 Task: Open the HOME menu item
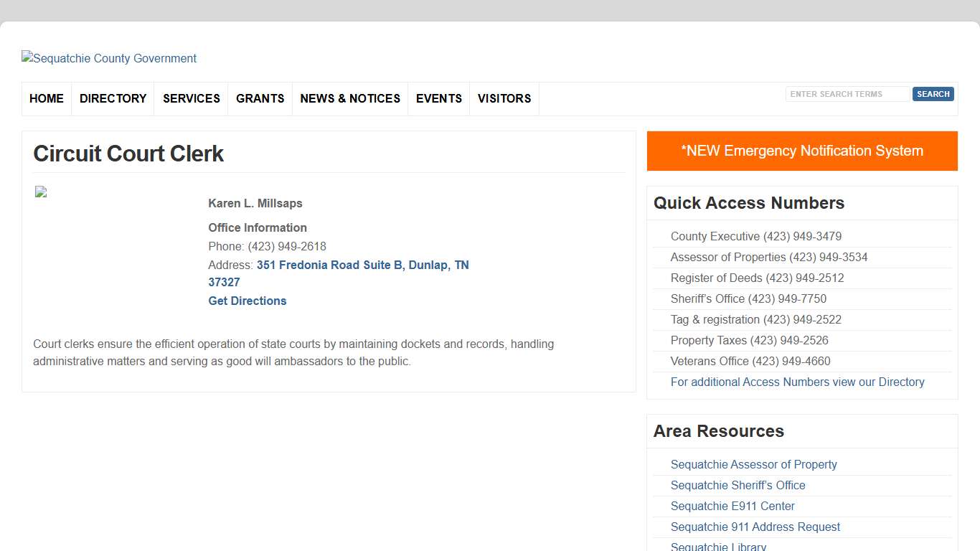click(x=47, y=99)
